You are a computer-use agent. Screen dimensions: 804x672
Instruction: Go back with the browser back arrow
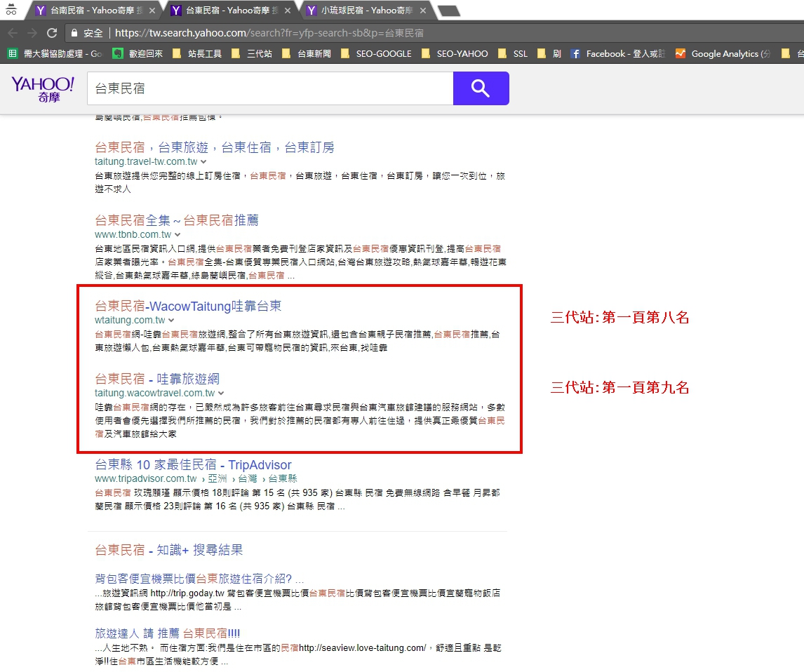[13, 33]
